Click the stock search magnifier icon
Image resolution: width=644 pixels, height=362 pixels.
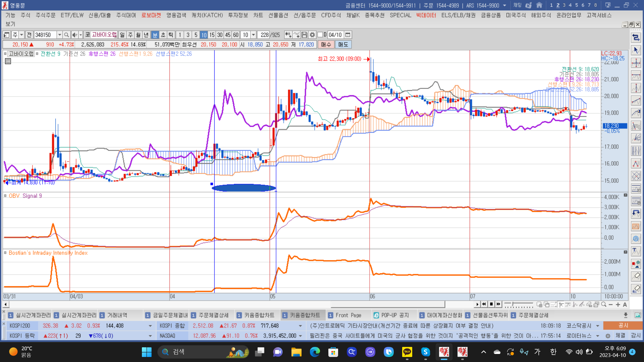point(66,35)
